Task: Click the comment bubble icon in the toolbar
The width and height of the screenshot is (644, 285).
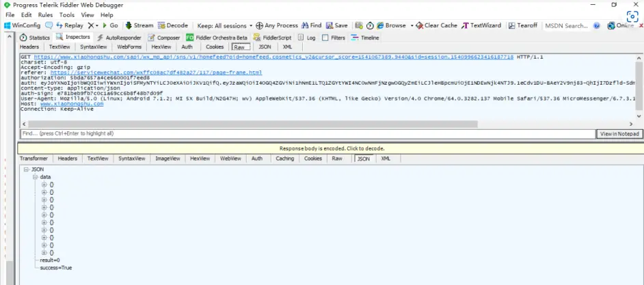Action: [x=49, y=25]
